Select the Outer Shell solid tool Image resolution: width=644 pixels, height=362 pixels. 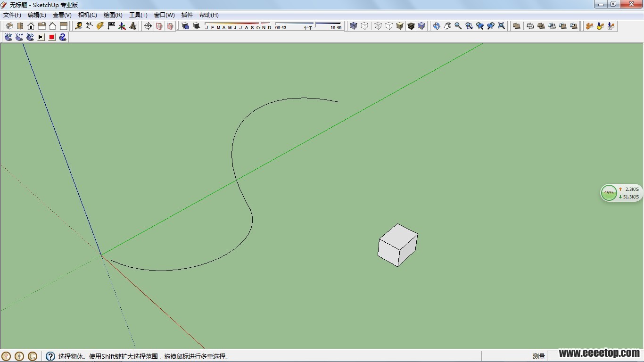point(517,26)
